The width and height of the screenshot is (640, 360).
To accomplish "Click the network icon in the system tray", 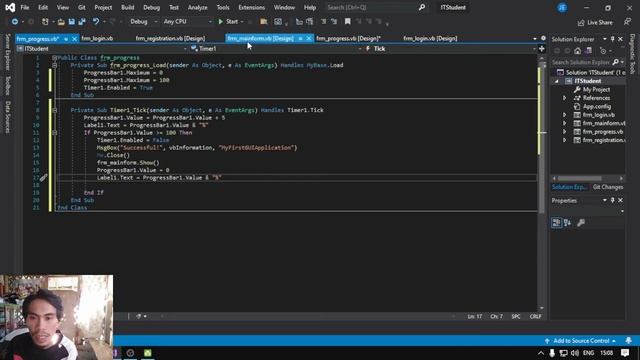I will (564, 353).
